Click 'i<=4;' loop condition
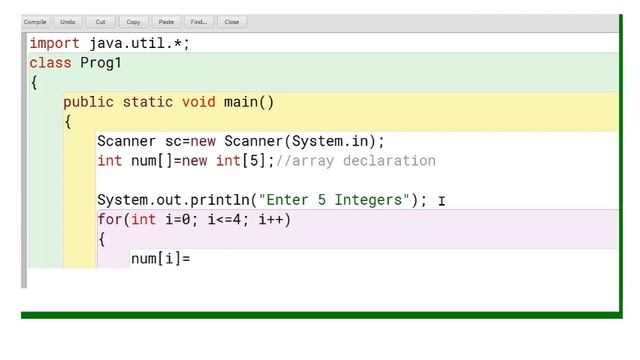The height and width of the screenshot is (360, 640). click(228, 220)
